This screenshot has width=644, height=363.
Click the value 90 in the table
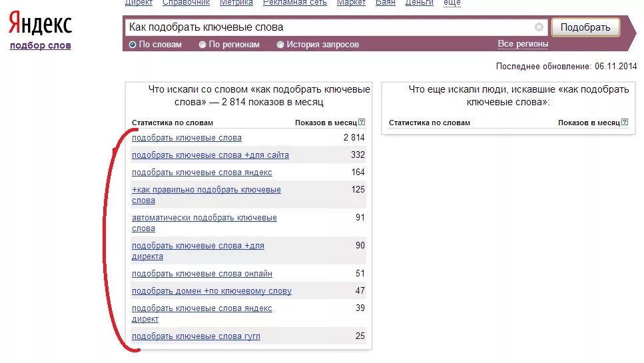[360, 245]
